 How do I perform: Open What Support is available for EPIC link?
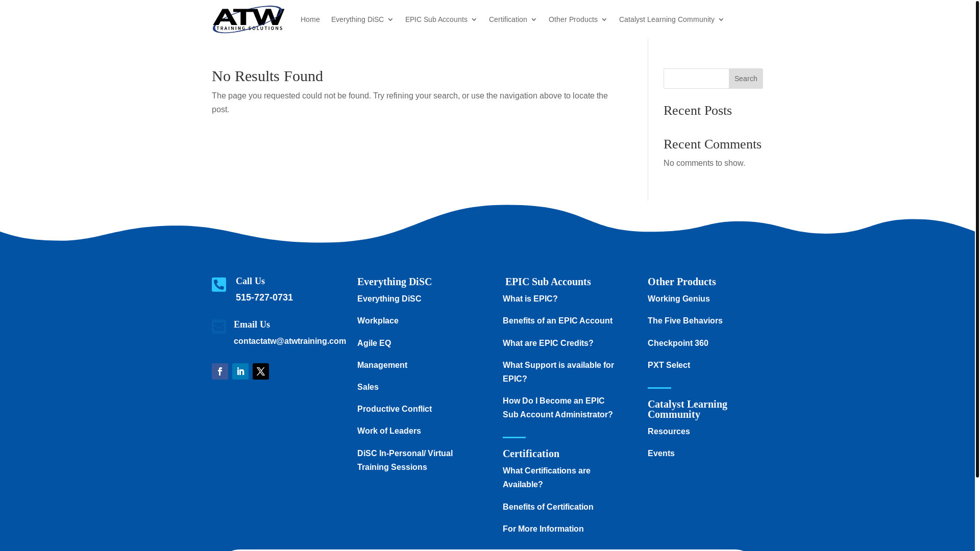pos(558,372)
